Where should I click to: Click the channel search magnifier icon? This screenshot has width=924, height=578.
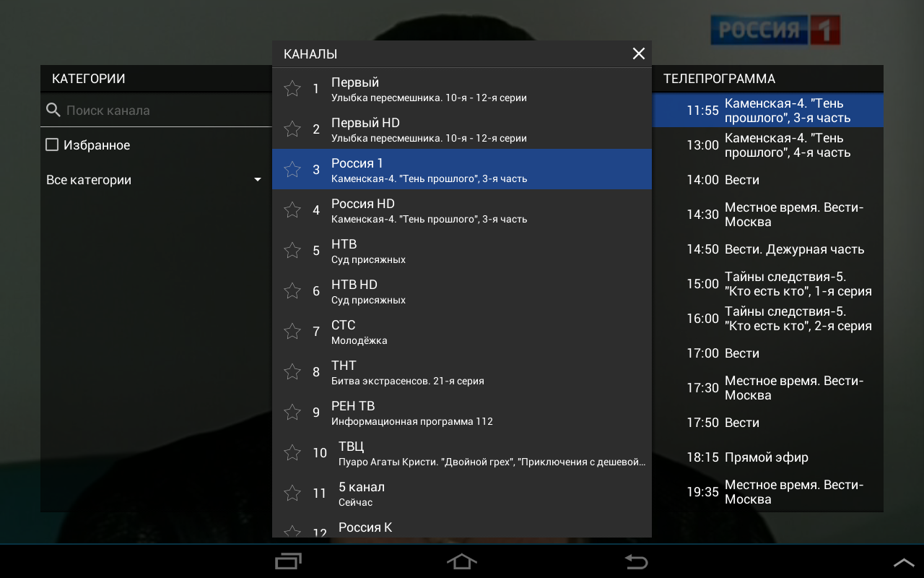coord(53,111)
